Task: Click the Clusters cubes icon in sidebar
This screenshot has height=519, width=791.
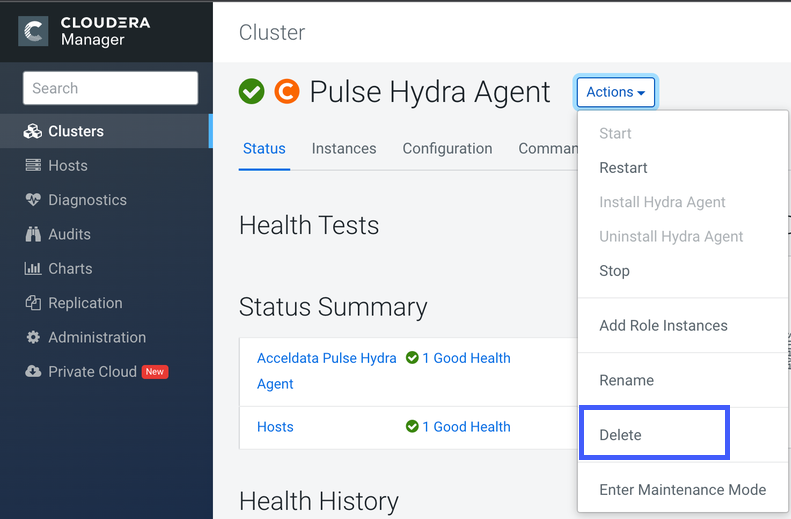Action: pyautogui.click(x=33, y=131)
